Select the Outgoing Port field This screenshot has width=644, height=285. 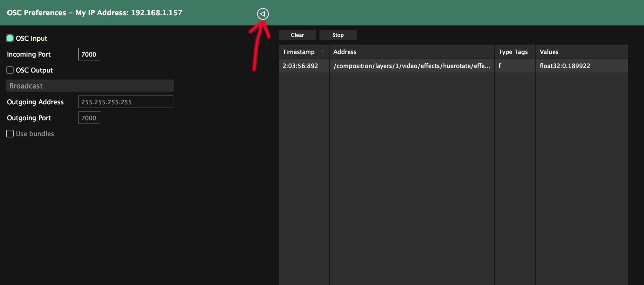89,118
